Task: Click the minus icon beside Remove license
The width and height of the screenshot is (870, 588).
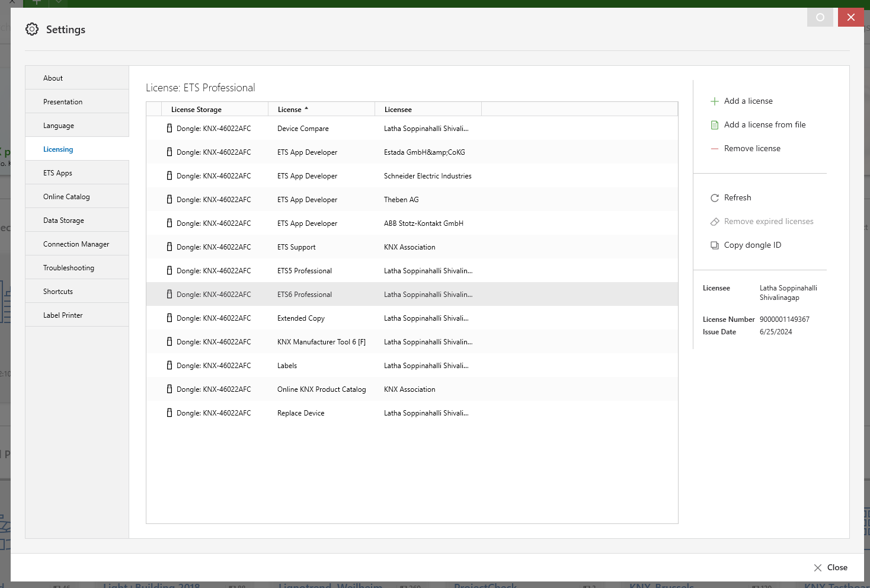Action: click(x=715, y=149)
